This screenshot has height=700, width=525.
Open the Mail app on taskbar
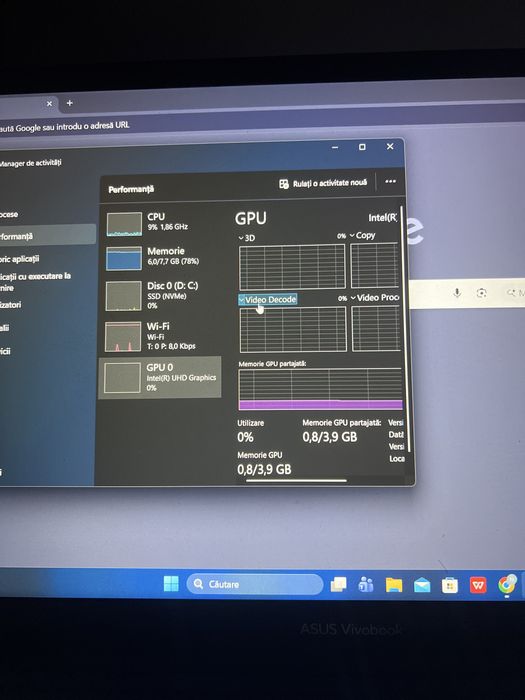click(422, 585)
